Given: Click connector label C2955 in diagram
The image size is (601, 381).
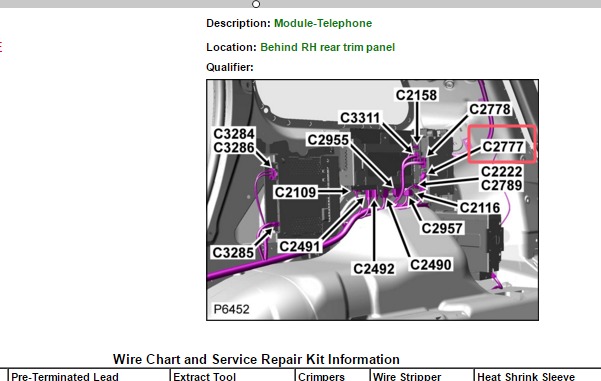Looking at the screenshot, I should click(328, 140).
